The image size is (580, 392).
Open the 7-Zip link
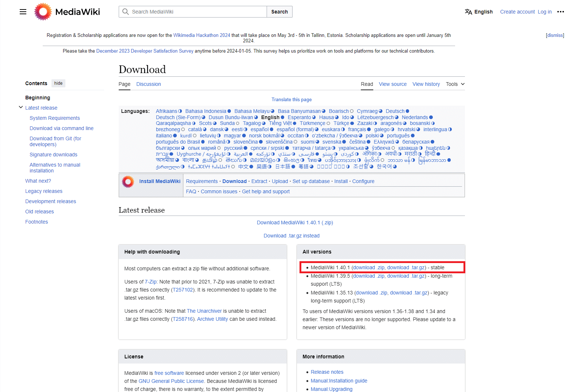point(151,282)
